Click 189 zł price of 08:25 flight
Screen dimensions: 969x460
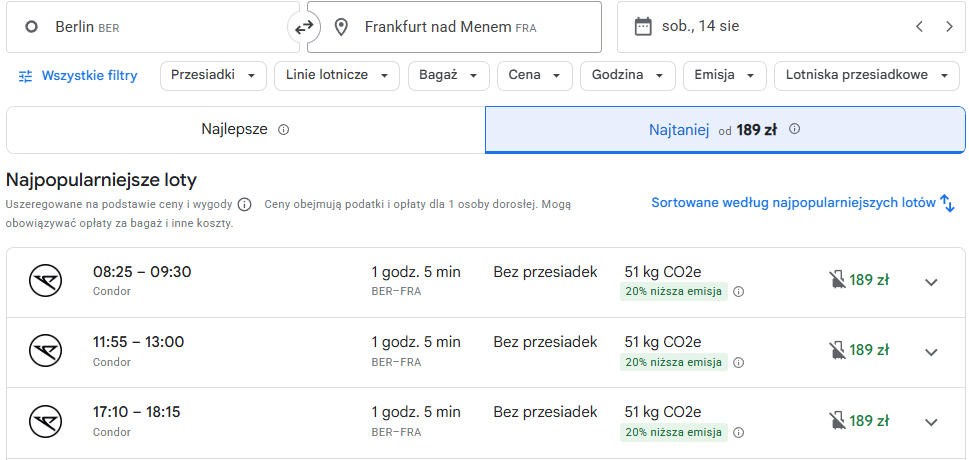869,280
